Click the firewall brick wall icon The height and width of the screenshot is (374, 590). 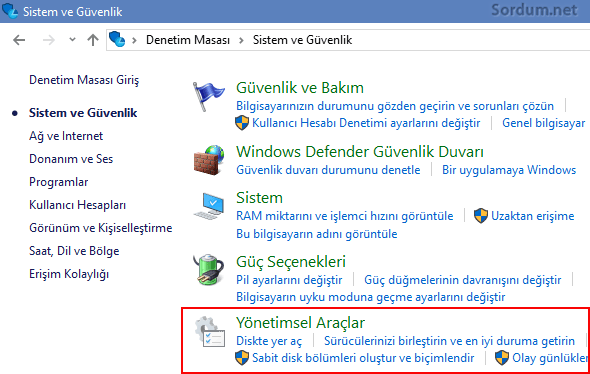coord(209,160)
